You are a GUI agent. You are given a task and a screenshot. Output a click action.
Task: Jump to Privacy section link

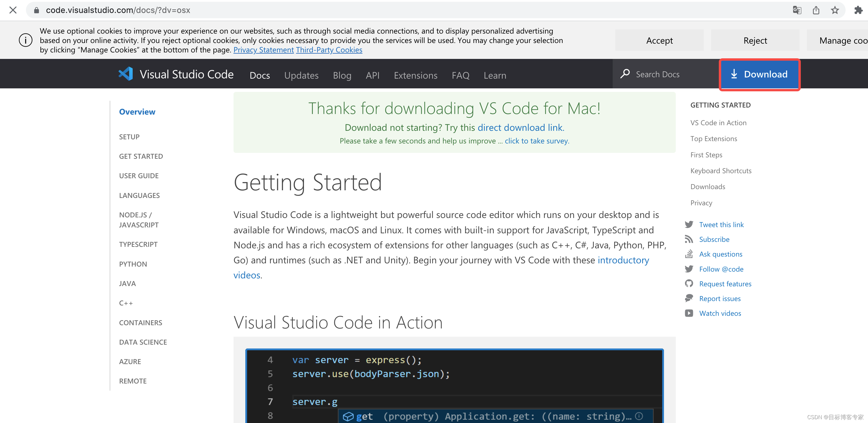tap(701, 203)
